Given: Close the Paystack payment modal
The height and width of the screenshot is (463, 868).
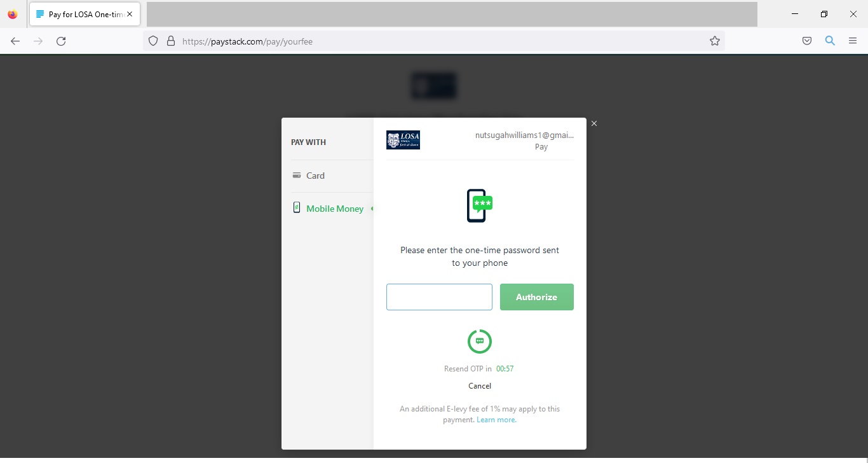Looking at the screenshot, I should (x=594, y=123).
